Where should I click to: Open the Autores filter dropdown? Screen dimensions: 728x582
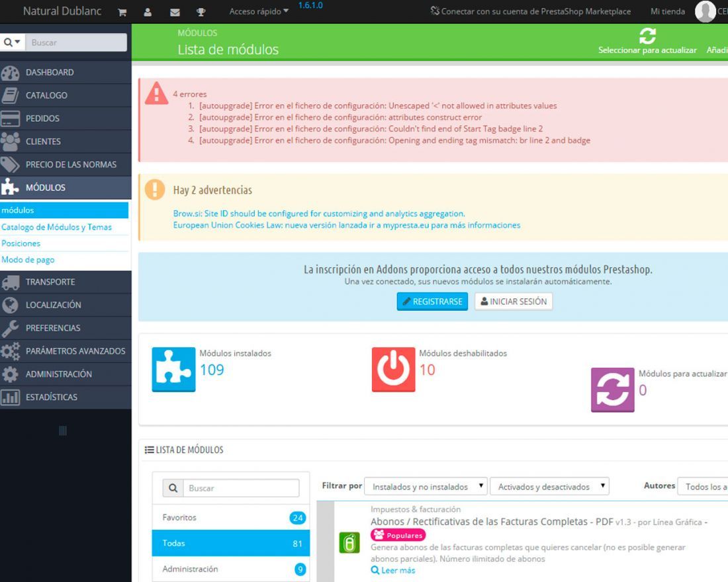[702, 486]
